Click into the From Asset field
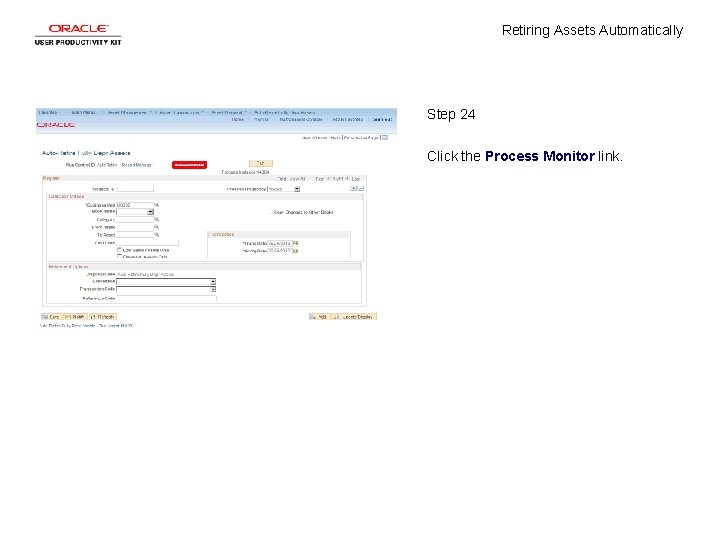The image size is (720, 540). coord(135,227)
